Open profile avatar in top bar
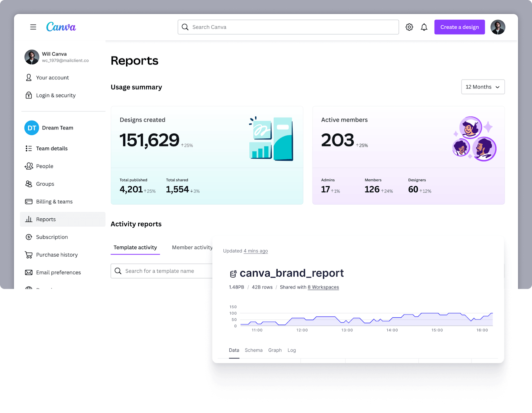This screenshot has height=413, width=532. [x=498, y=27]
